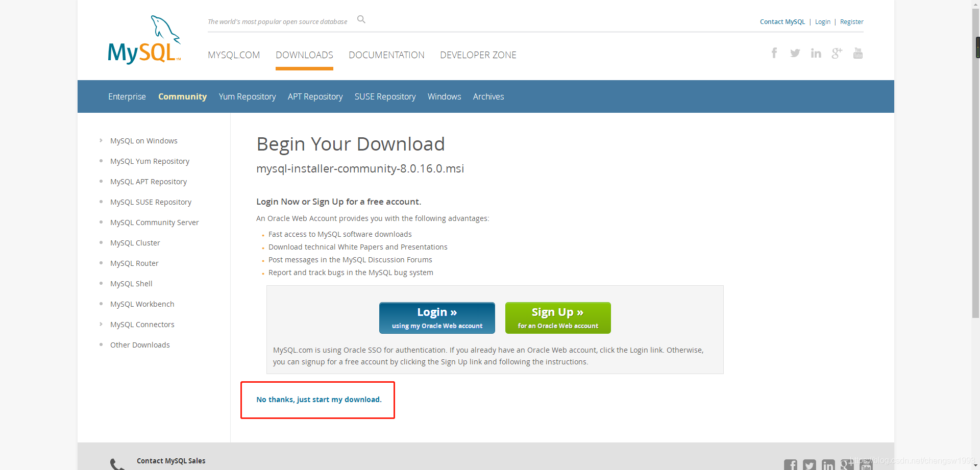Click the footer Twitter icon
The image size is (980, 470).
click(x=810, y=464)
